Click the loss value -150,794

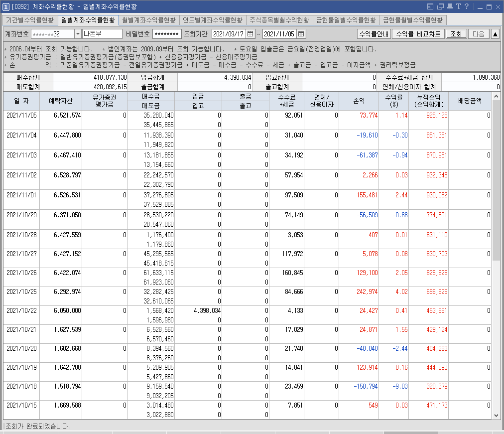pyautogui.click(x=366, y=387)
